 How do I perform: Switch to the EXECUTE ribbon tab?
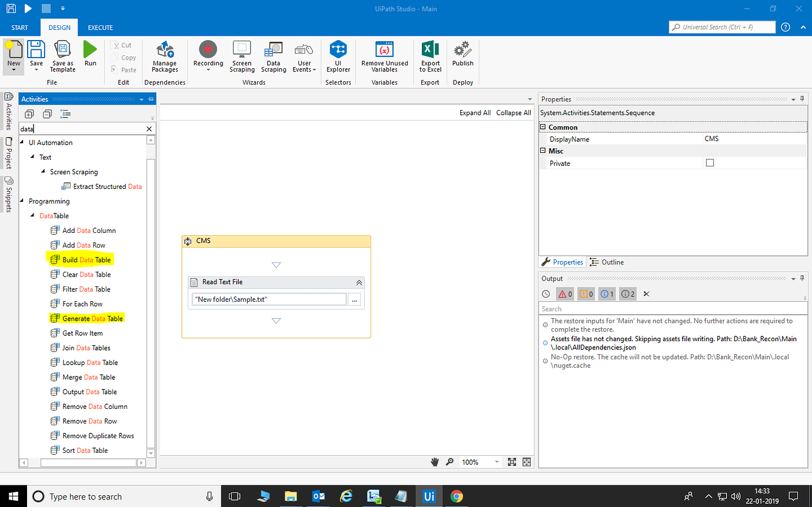(100, 28)
